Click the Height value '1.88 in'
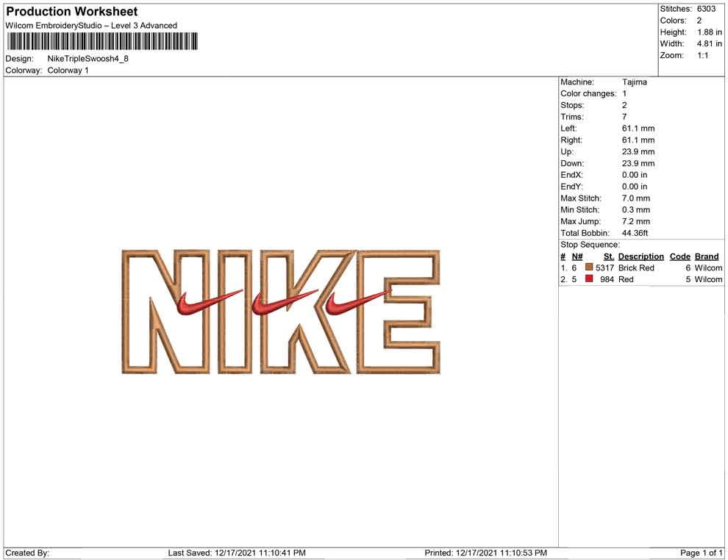 point(710,32)
